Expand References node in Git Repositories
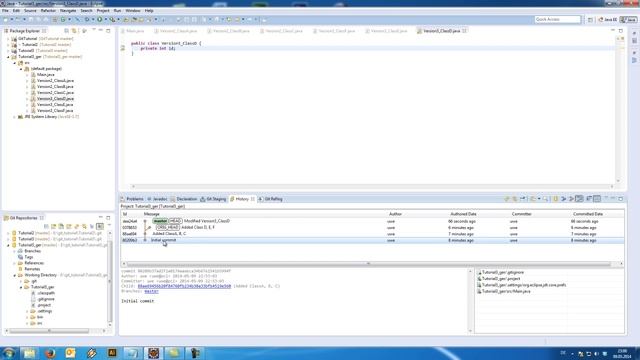Image resolution: width=640 pixels, height=360 pixels. point(14,263)
